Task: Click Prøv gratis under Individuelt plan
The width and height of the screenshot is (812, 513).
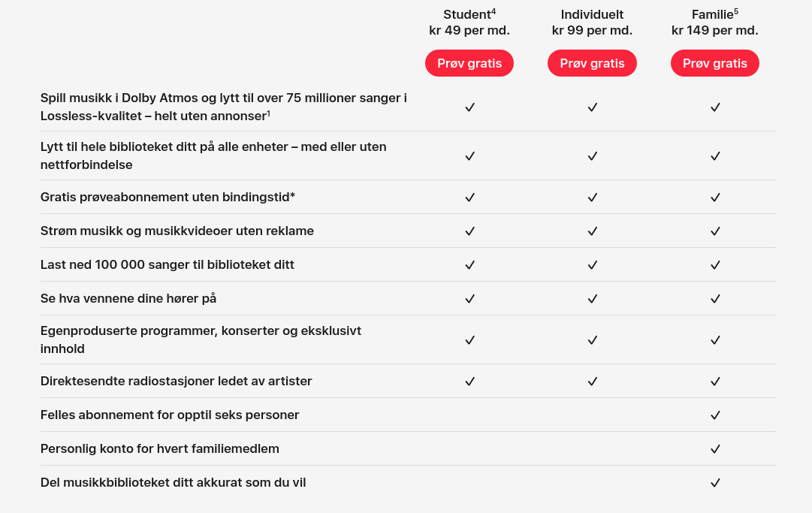Action: 592,63
